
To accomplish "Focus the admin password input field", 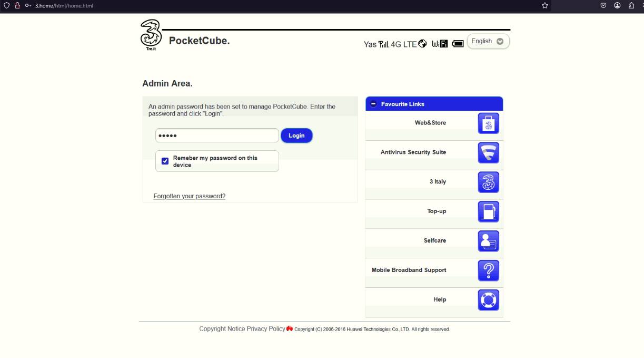I will click(217, 136).
